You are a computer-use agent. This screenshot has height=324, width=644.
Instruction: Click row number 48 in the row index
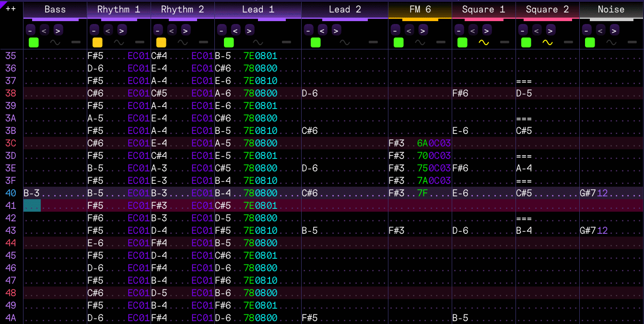click(x=11, y=293)
